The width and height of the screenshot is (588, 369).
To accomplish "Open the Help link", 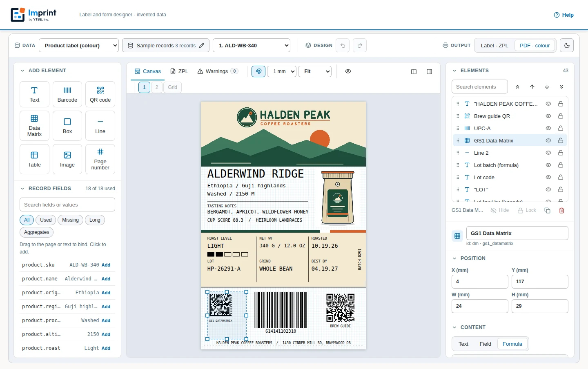I will (563, 15).
